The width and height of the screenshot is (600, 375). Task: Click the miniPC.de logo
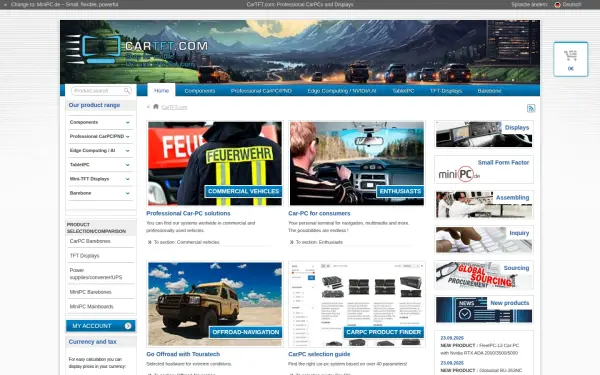coord(459,174)
